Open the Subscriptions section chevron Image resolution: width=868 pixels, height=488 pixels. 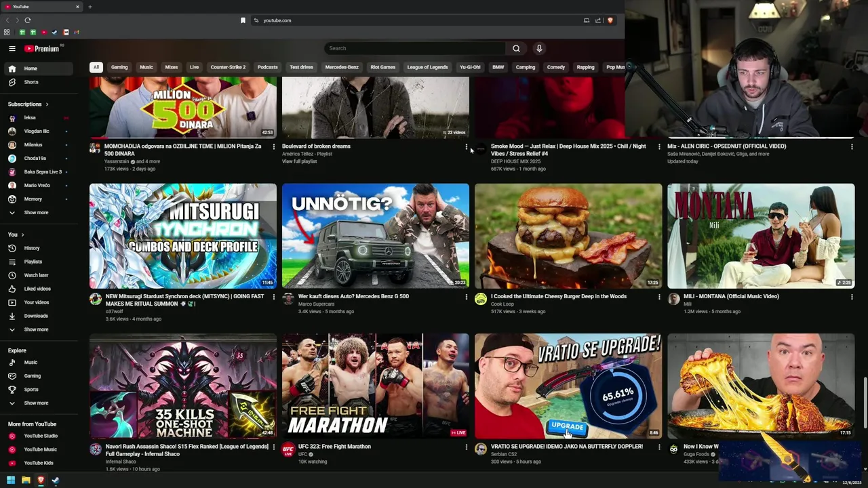(x=47, y=104)
